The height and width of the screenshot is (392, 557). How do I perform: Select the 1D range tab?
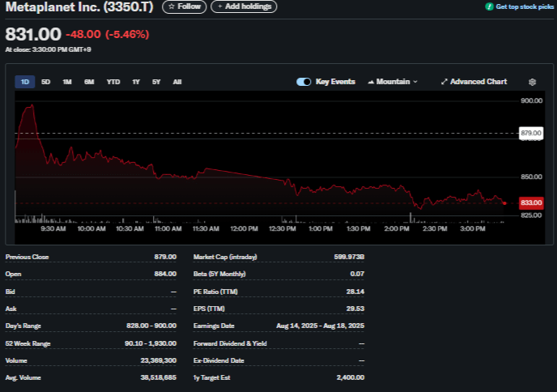pos(25,82)
